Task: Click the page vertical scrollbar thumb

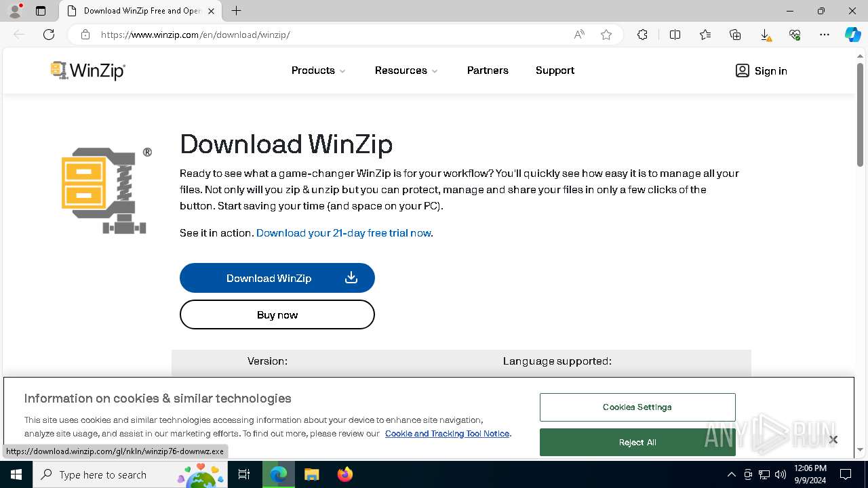Action: (860, 115)
